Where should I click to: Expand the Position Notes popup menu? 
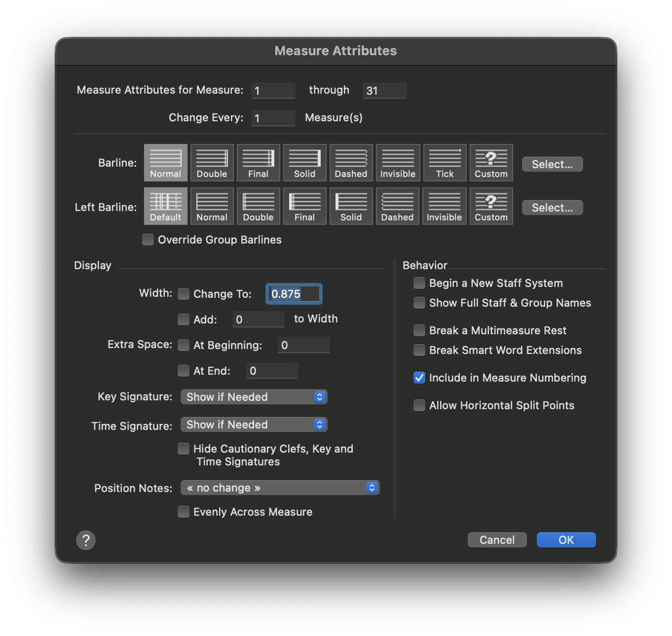tap(280, 488)
